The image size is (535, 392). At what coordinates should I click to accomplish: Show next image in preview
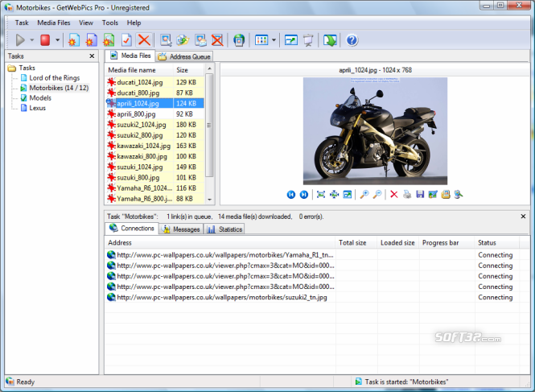coord(303,195)
